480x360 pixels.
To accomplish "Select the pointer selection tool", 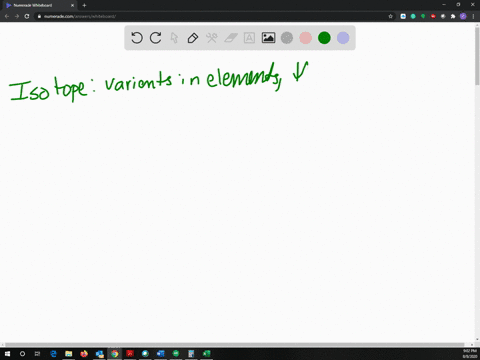I will (174, 38).
